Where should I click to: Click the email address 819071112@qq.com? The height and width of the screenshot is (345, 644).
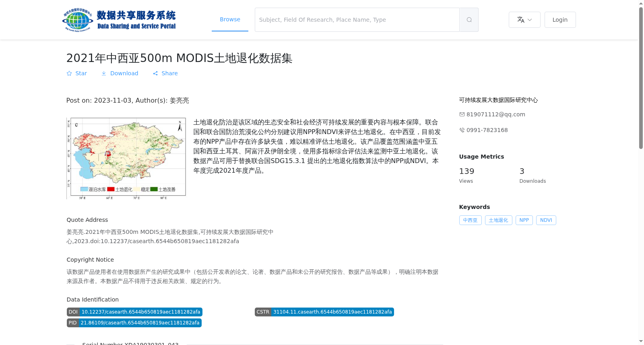pyautogui.click(x=496, y=114)
